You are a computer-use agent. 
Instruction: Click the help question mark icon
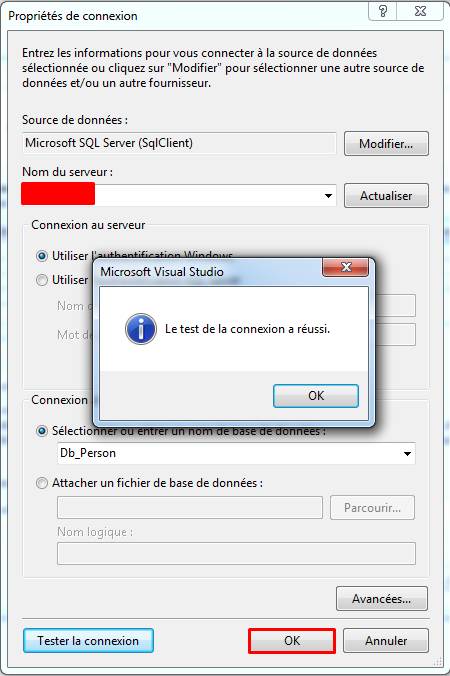382,11
